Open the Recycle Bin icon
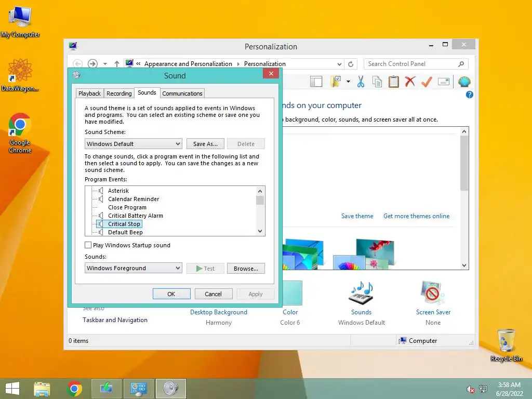This screenshot has width=532, height=399. 506,345
